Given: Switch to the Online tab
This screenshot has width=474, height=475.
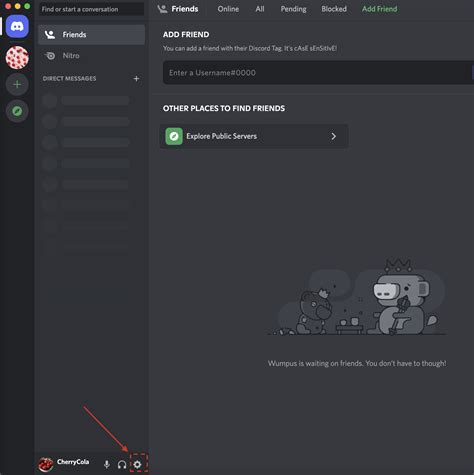Looking at the screenshot, I should point(228,9).
